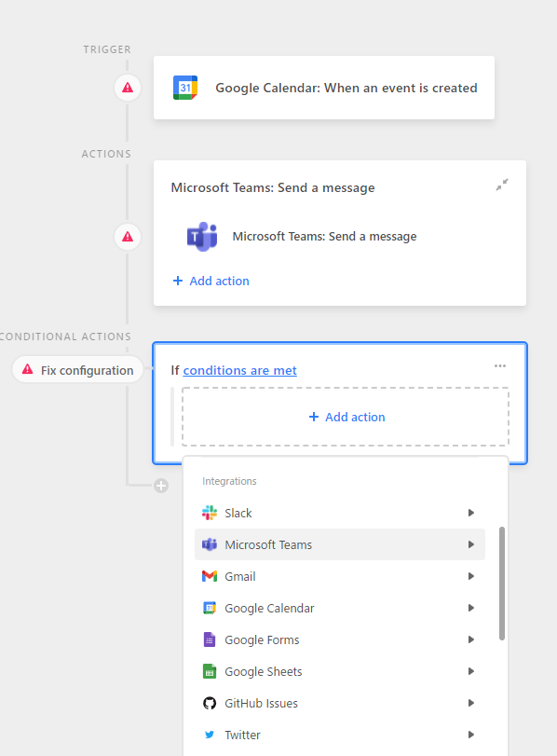Viewport: 557px width, 756px height.
Task: Click the Google Forms icon
Action: coord(209,639)
